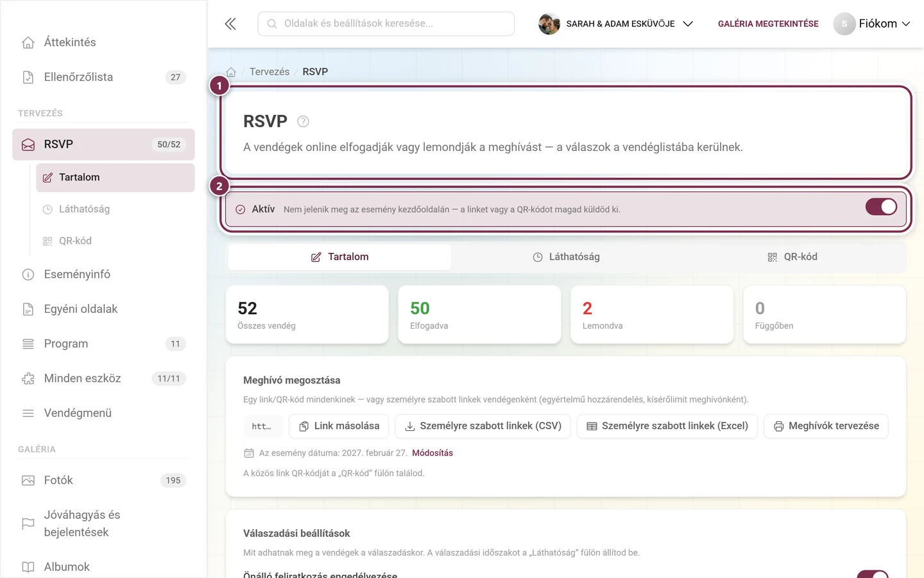Click the Albumok book icon
Viewport: 924px width, 578px height.
click(28, 567)
